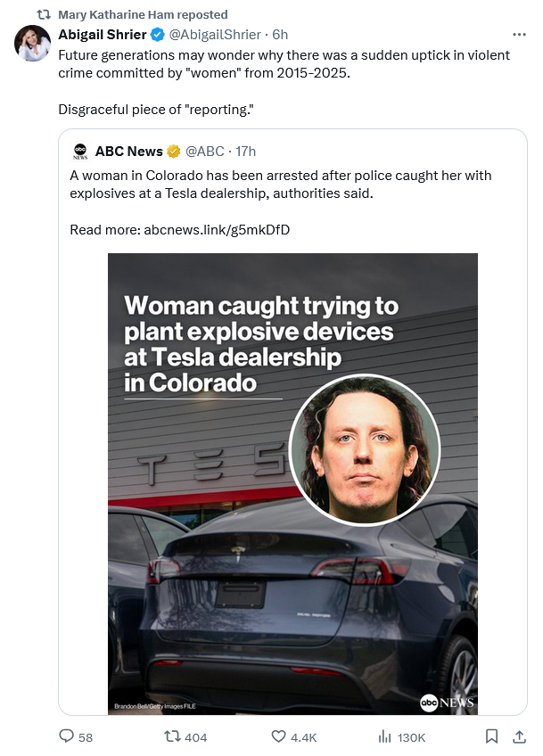
Task: Click the share upload icon
Action: (x=519, y=736)
